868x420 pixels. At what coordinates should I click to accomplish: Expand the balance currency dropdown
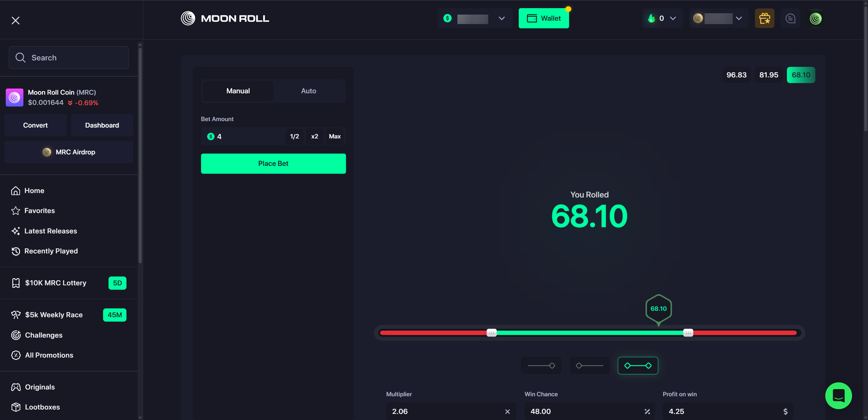(x=502, y=18)
